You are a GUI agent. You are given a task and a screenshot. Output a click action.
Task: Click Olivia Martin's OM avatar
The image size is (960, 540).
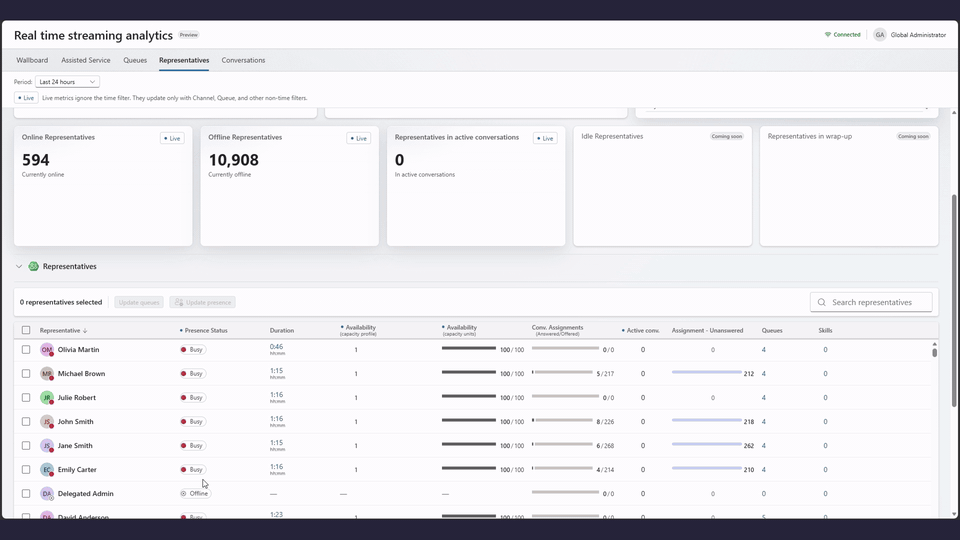tap(47, 350)
